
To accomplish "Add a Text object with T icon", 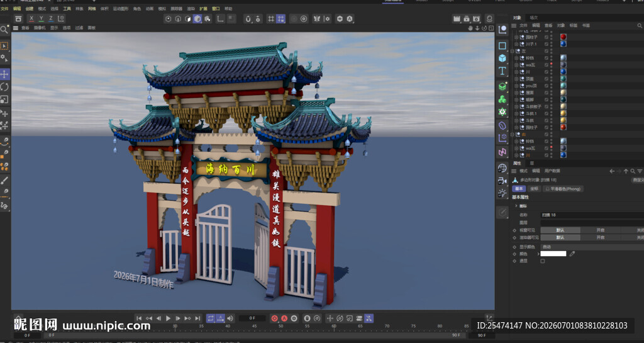I will tap(502, 70).
